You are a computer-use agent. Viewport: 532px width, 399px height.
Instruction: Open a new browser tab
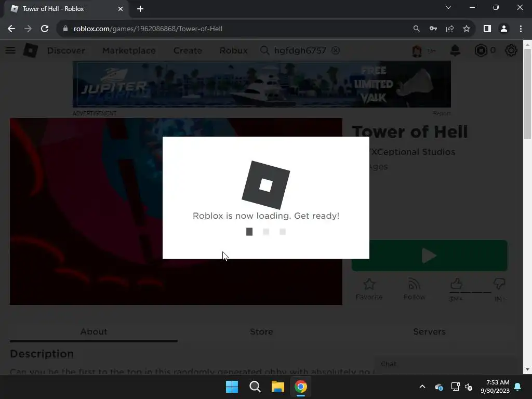pyautogui.click(x=140, y=9)
